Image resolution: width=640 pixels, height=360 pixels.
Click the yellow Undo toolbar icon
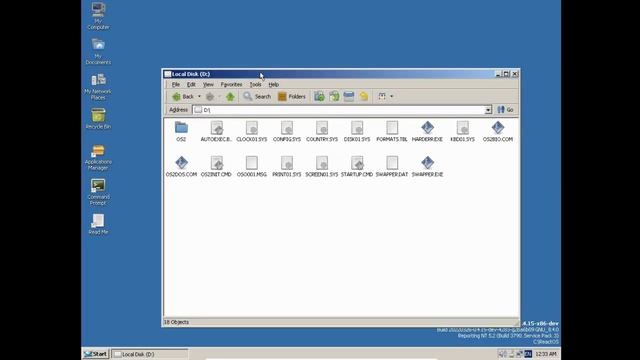[364, 96]
